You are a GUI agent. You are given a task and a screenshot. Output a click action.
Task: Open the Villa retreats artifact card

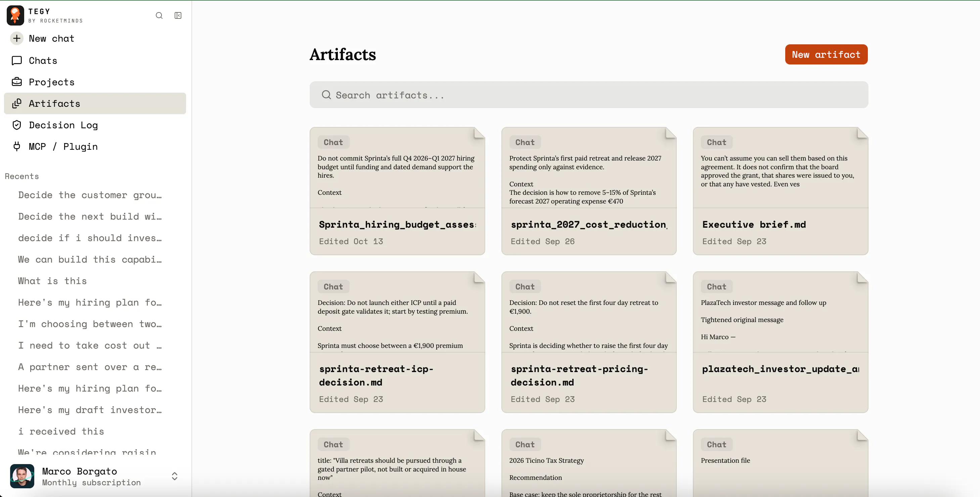(x=397, y=463)
